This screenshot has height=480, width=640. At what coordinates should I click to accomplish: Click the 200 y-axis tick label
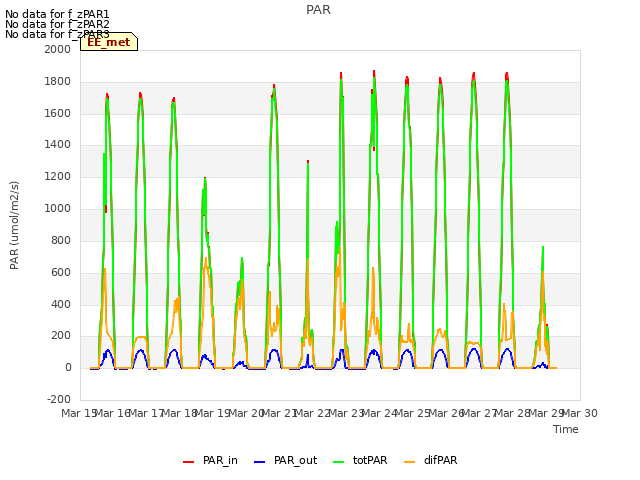click(61, 336)
